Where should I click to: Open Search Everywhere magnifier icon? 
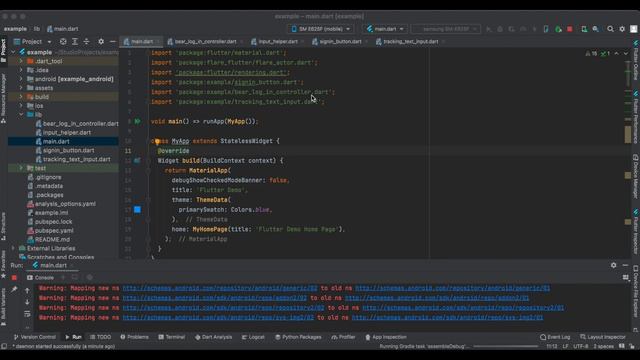[610, 29]
